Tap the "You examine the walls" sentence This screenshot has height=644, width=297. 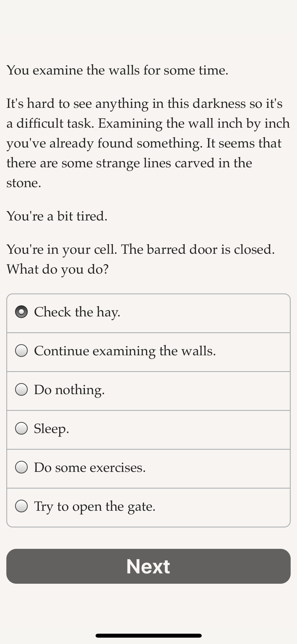tap(117, 70)
